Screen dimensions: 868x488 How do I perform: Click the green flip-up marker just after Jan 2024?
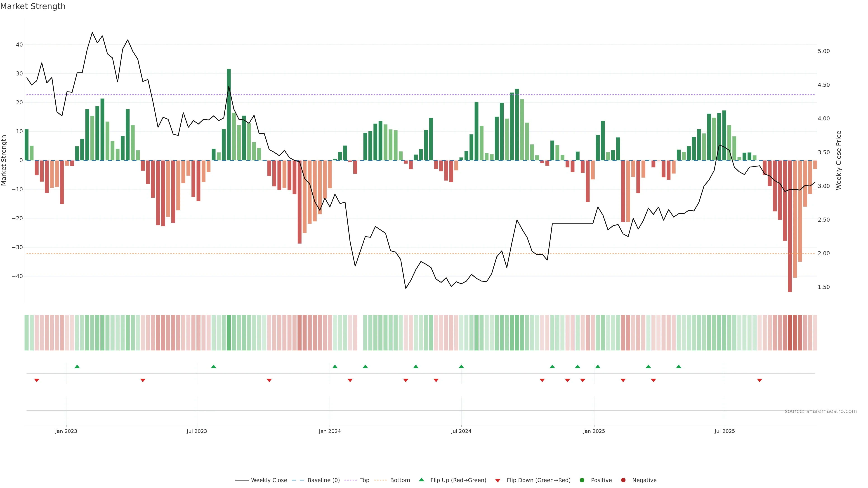(x=335, y=366)
